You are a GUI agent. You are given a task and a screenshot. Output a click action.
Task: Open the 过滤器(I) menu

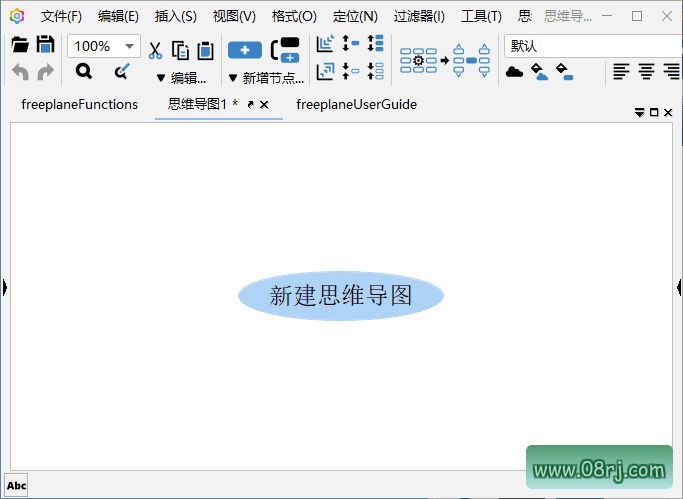pyautogui.click(x=419, y=17)
